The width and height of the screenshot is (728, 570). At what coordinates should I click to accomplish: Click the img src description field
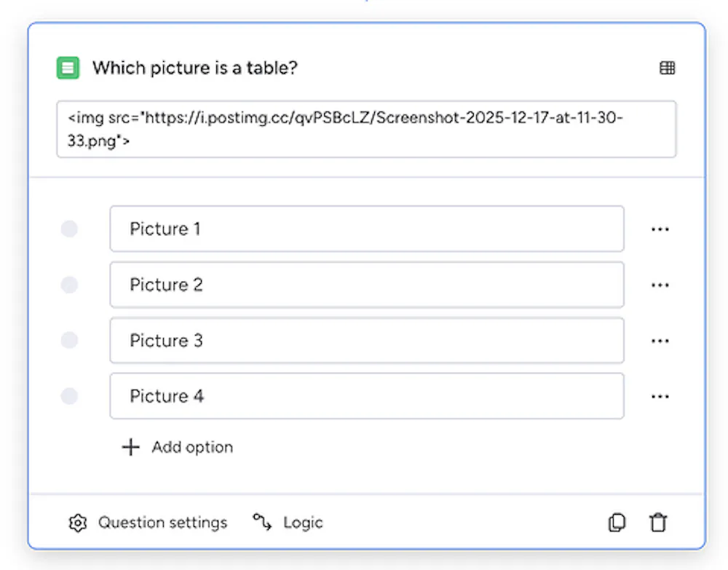point(366,129)
